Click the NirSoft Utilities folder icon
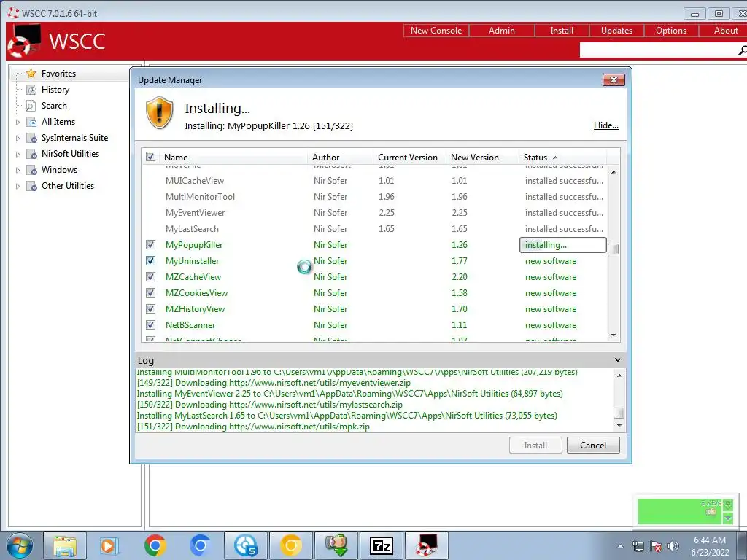This screenshot has width=747, height=560. (x=31, y=154)
